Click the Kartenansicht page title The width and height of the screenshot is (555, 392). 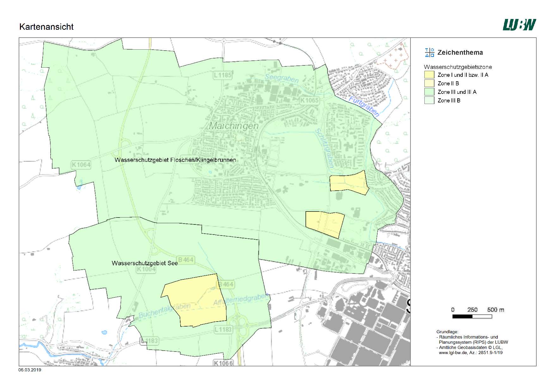(x=46, y=27)
